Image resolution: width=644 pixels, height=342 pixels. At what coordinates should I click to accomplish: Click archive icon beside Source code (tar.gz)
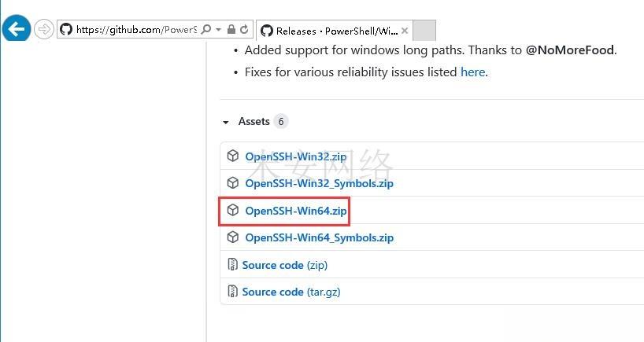[232, 291]
